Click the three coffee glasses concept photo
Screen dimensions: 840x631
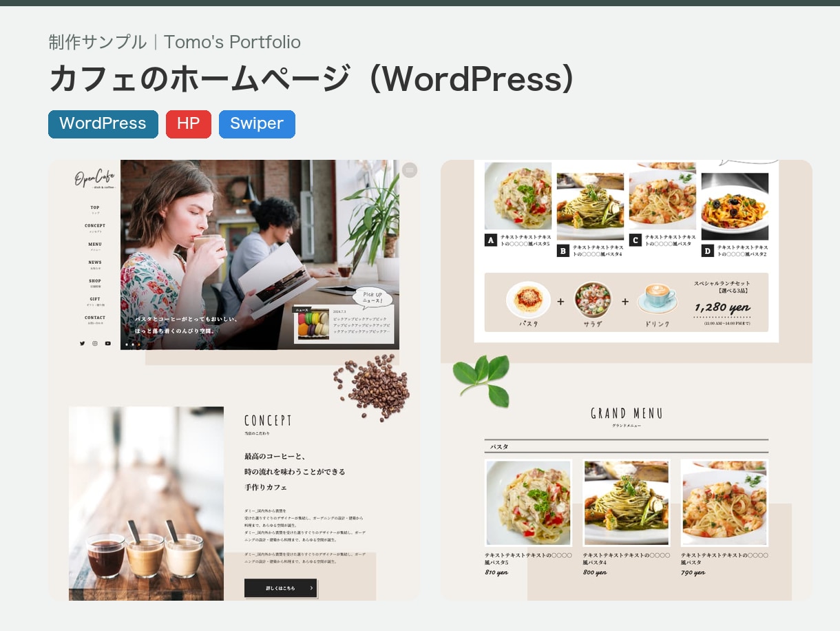(146, 504)
